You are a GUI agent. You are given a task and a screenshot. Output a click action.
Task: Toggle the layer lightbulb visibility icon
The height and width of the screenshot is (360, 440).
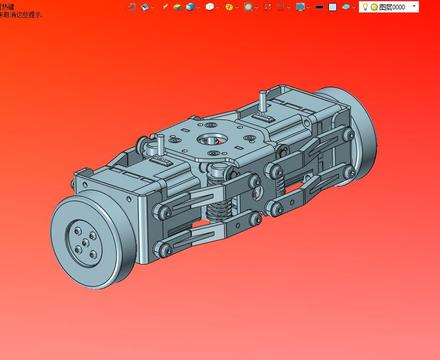click(365, 7)
